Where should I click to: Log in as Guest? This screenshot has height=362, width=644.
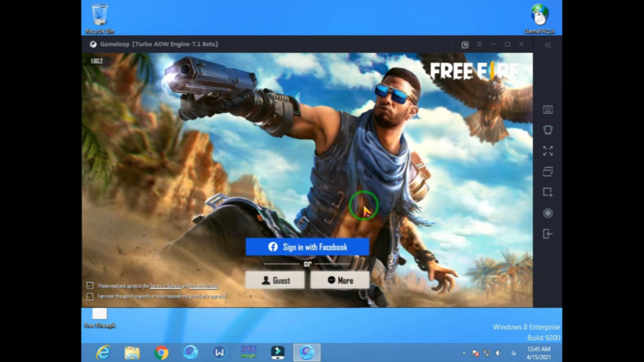275,280
